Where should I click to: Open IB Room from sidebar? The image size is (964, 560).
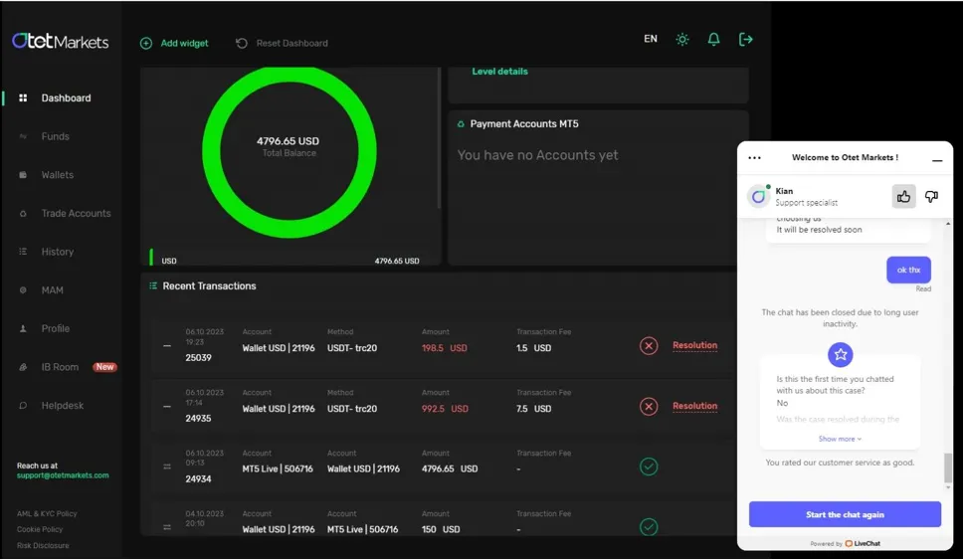point(60,367)
